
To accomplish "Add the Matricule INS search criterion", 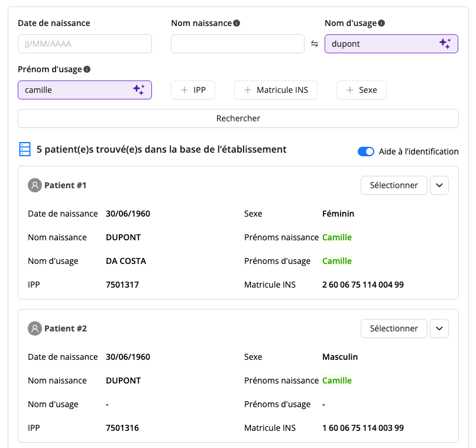I will click(276, 90).
